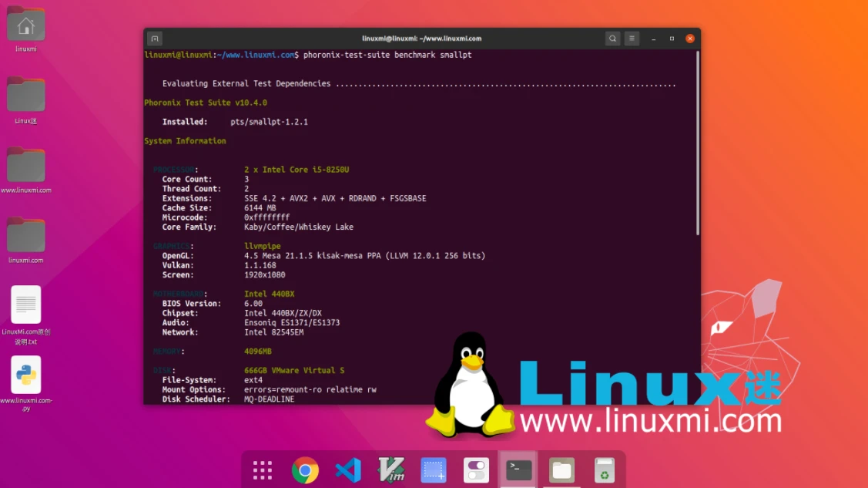Click the Screen 1920x1080 value
Image resolution: width=868 pixels, height=488 pixels.
tap(265, 274)
